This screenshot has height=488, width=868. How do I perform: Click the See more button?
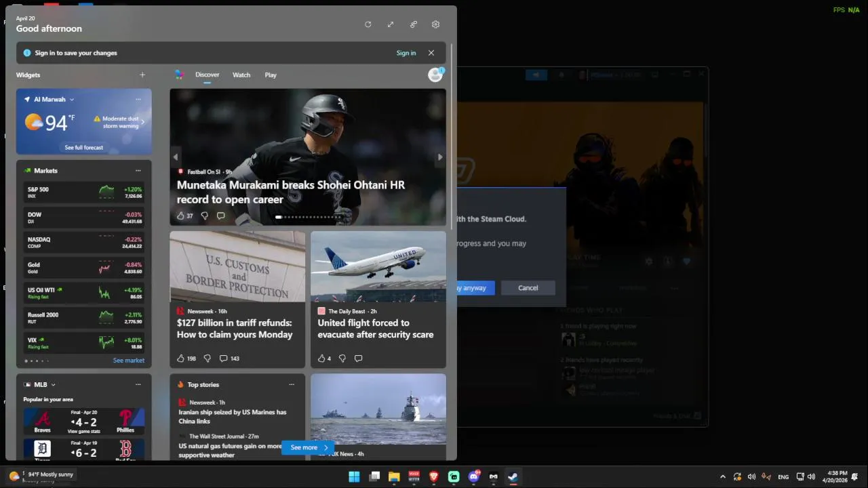[308, 447]
